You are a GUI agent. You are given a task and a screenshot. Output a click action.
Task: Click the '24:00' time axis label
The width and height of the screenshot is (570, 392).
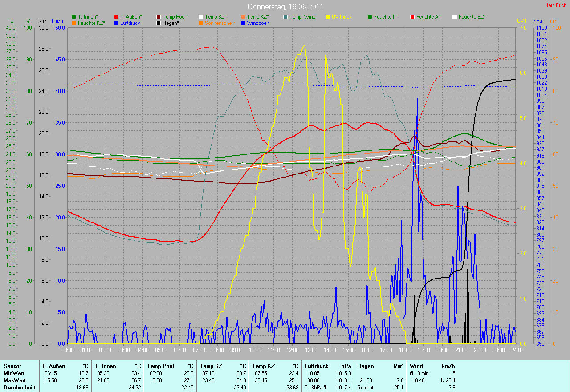(x=517, y=350)
